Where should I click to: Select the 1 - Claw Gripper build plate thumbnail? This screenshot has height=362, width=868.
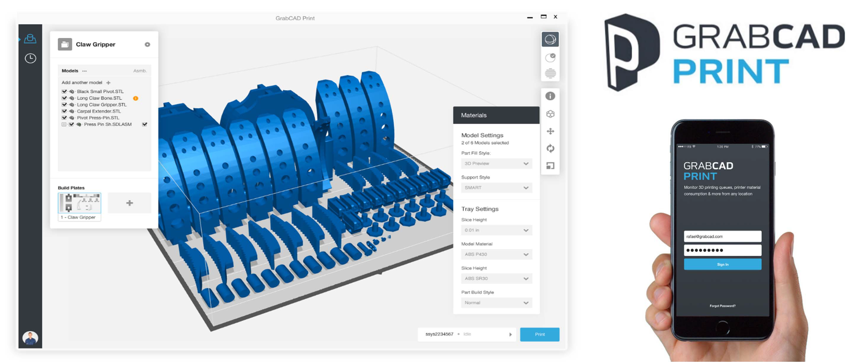pos(79,203)
